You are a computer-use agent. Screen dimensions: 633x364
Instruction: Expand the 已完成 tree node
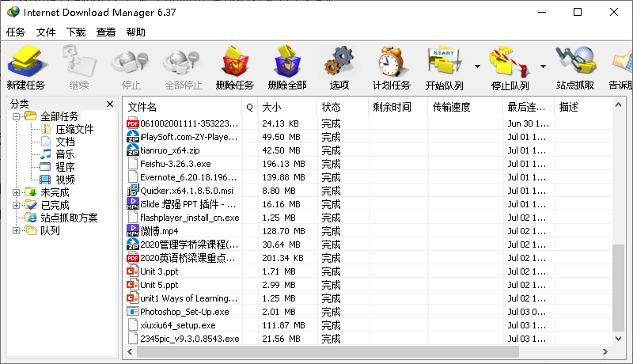click(x=16, y=205)
